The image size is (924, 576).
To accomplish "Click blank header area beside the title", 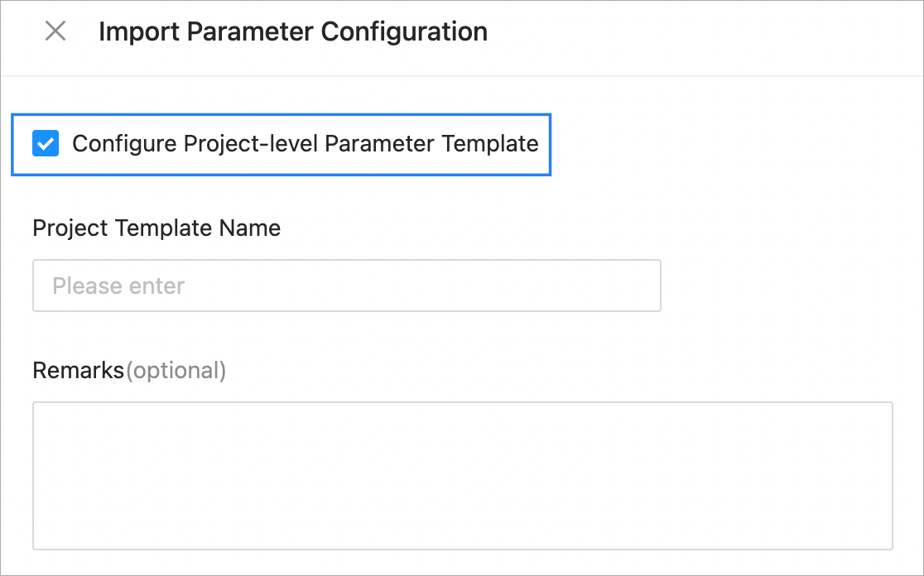I will point(704,33).
